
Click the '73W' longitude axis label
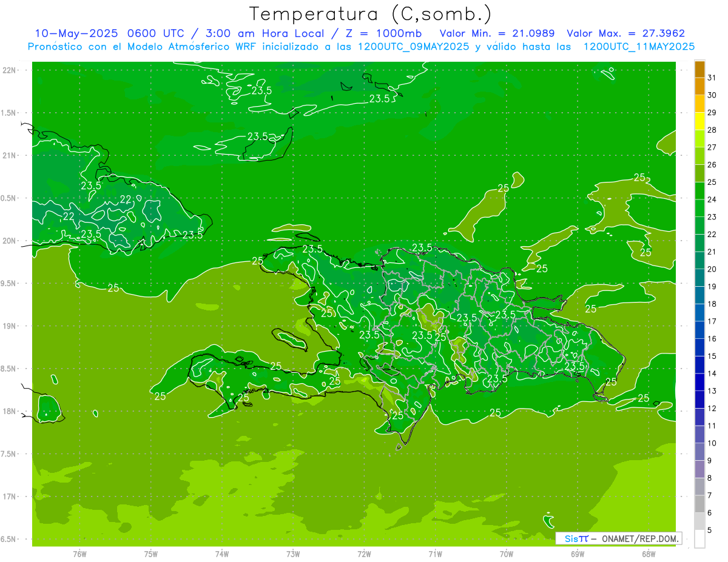click(293, 554)
